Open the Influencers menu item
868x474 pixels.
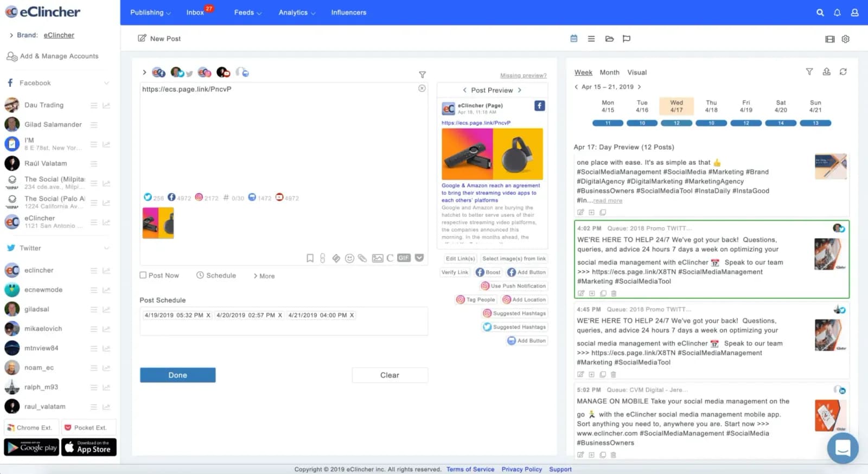coord(348,12)
